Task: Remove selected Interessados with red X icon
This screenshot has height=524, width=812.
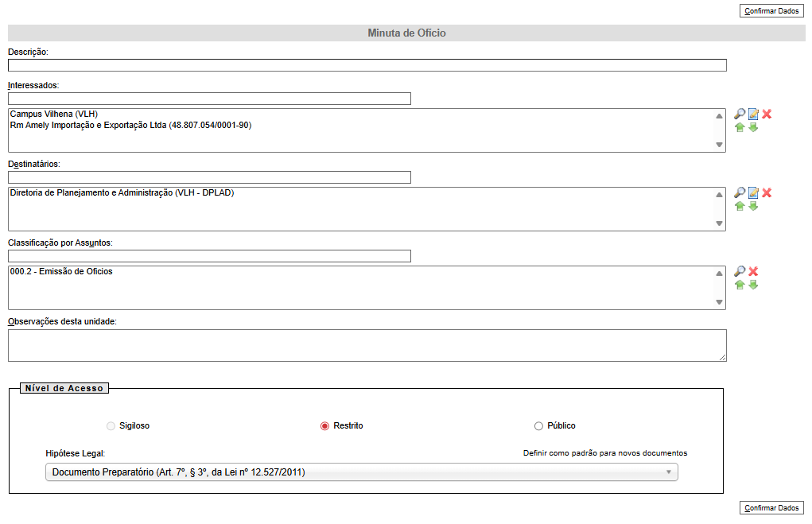Action: tap(767, 115)
